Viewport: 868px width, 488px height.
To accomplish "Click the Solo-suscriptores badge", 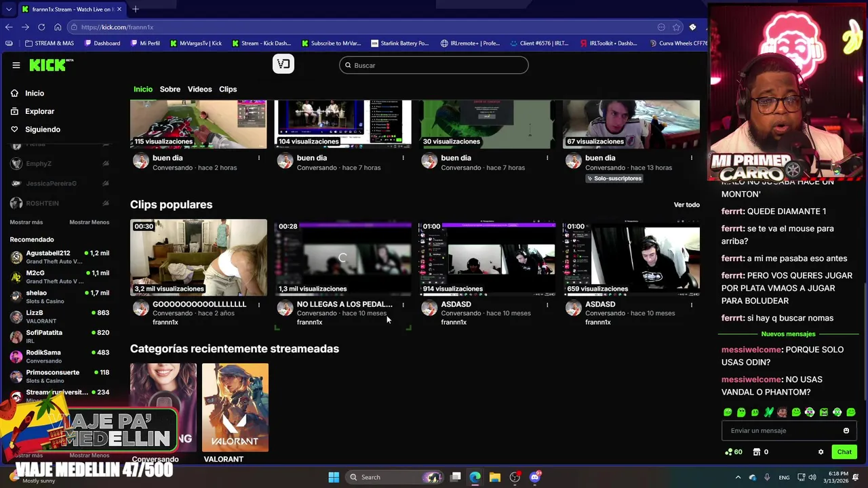I will 614,178.
